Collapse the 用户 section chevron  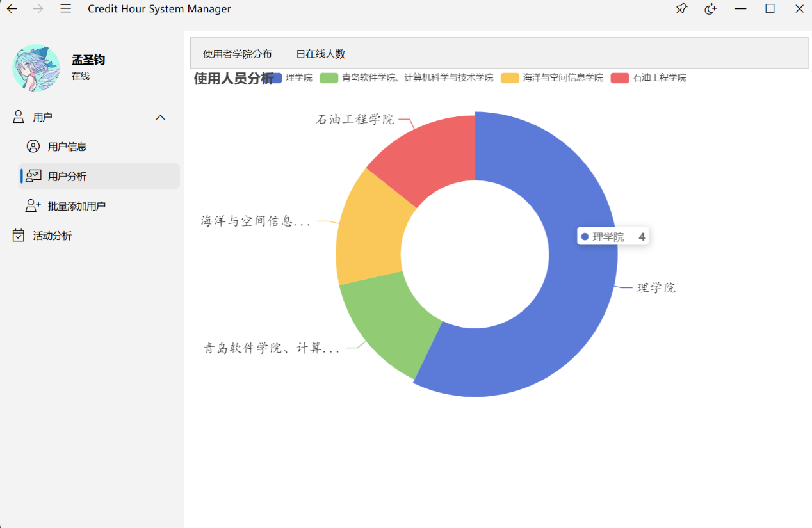click(161, 117)
